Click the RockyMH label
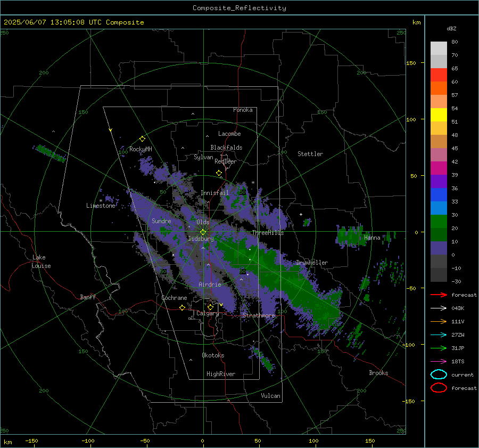 point(141,149)
